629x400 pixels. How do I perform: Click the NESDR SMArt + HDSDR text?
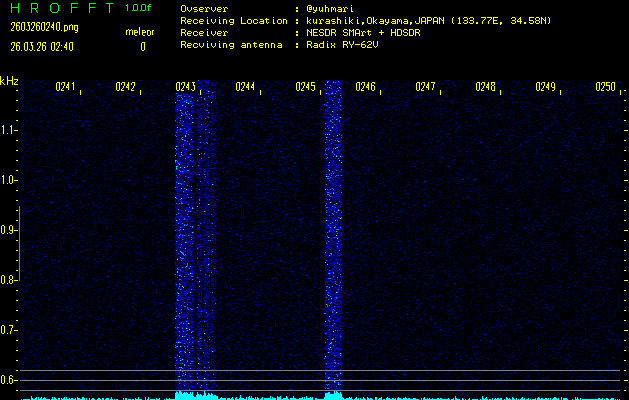tap(363, 32)
